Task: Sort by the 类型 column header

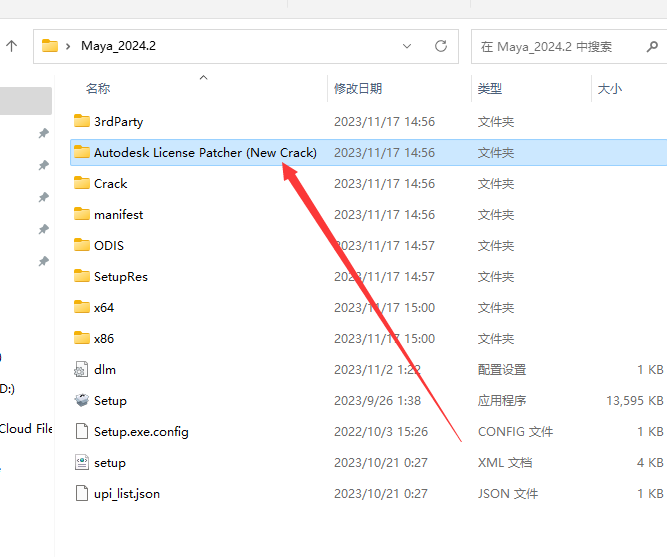Action: pyautogui.click(x=490, y=89)
